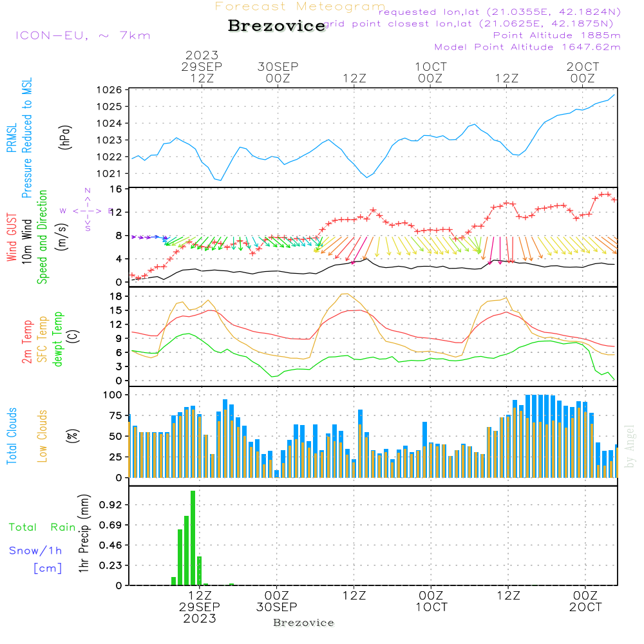Click the 0.69 precipitation axis value

click(111, 525)
